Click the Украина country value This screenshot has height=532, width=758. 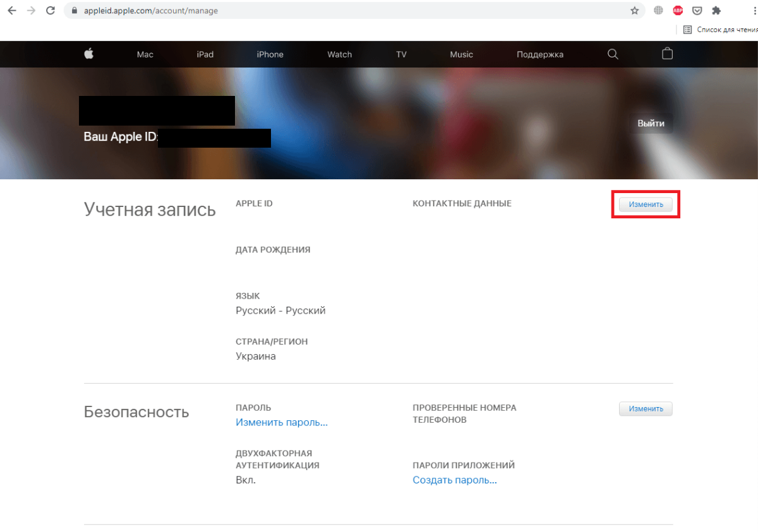[256, 356]
